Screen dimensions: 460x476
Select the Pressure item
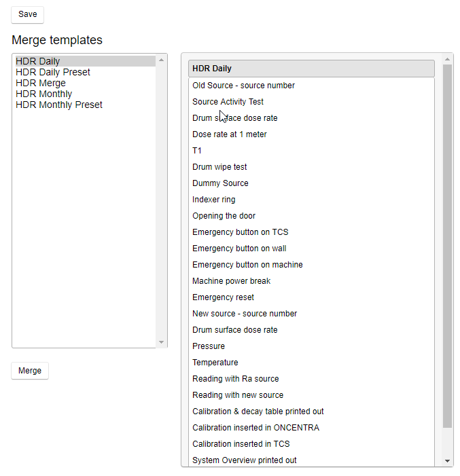click(x=311, y=346)
